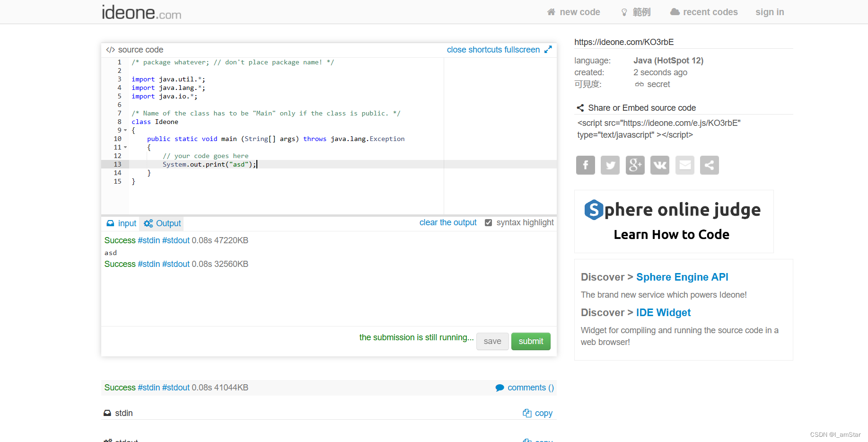Share on Google Plus icon
The width and height of the screenshot is (868, 442).
pyautogui.click(x=635, y=165)
